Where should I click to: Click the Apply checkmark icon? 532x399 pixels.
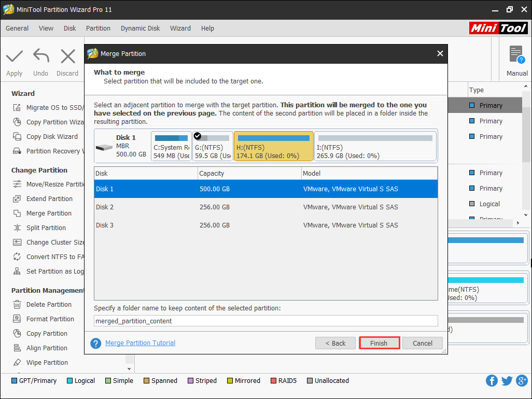(x=14, y=56)
